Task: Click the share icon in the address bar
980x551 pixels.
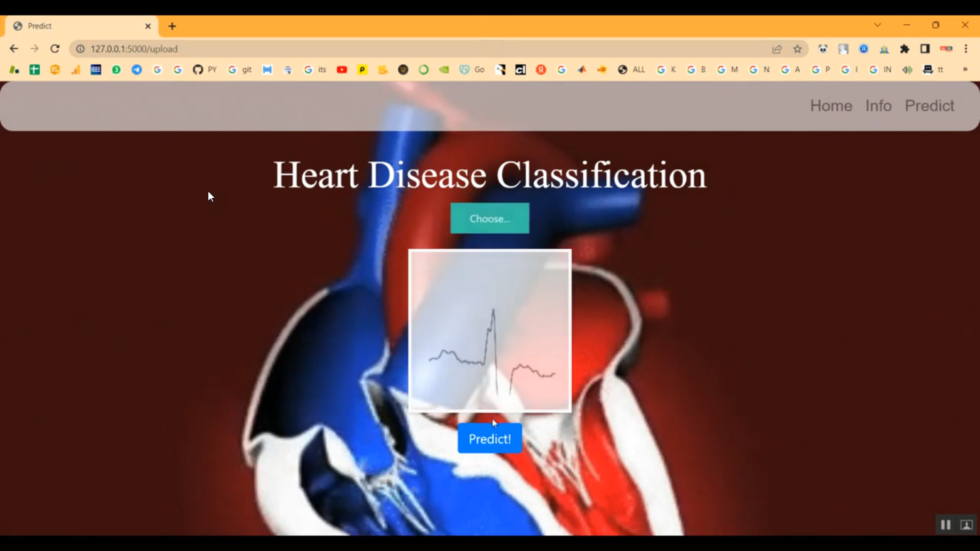Action: point(776,48)
